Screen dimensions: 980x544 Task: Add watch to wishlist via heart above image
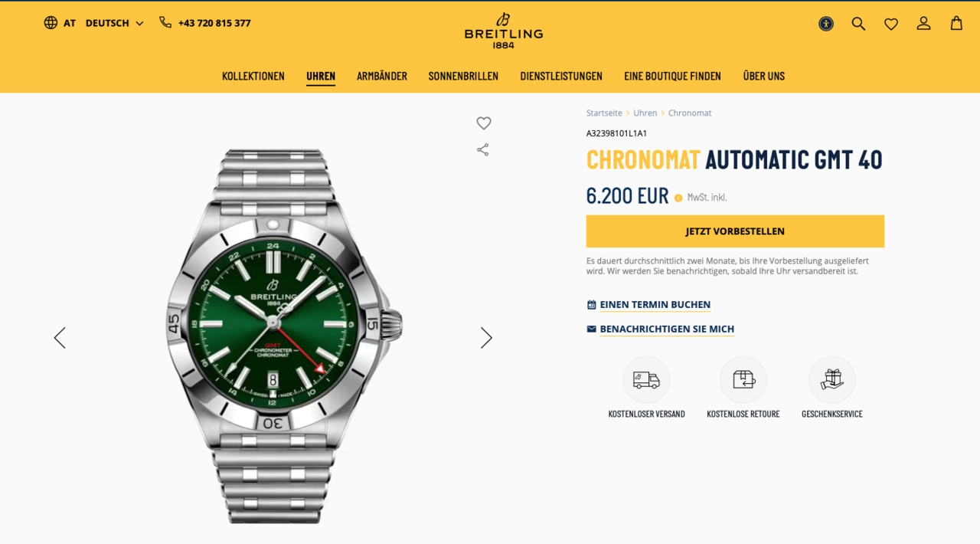point(484,123)
